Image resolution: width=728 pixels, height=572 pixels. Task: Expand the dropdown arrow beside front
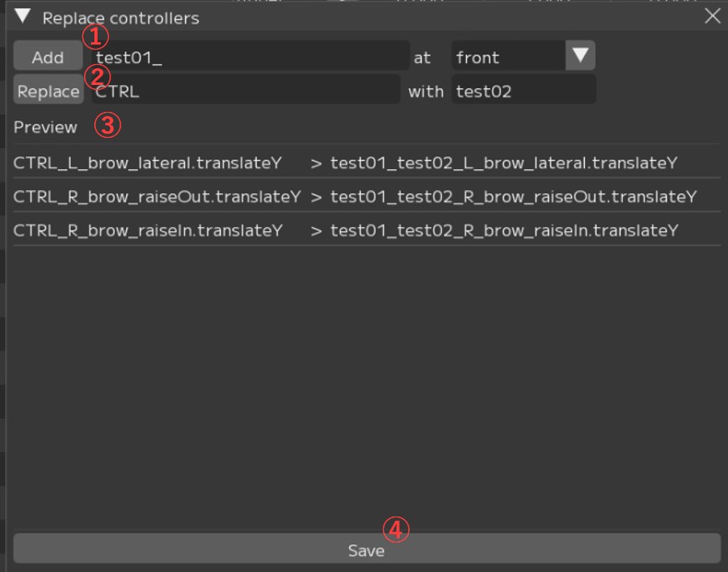581,56
